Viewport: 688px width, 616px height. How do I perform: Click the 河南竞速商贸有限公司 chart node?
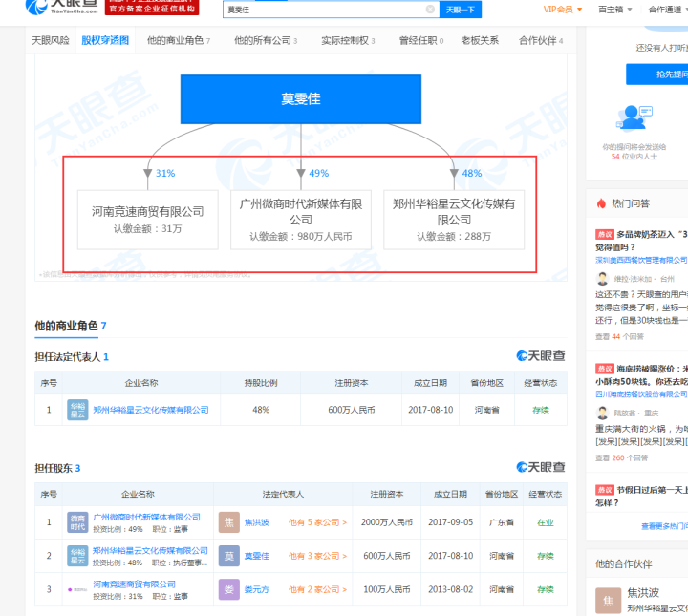tap(148, 220)
